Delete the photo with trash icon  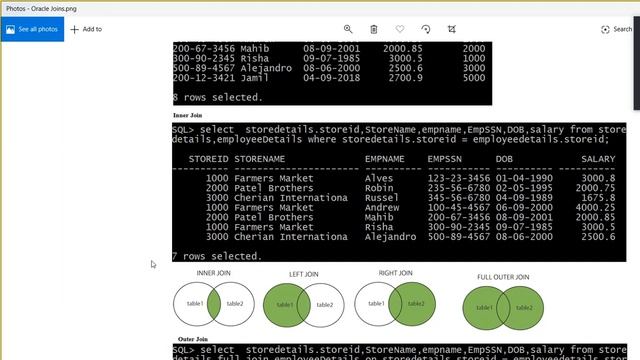click(373, 29)
